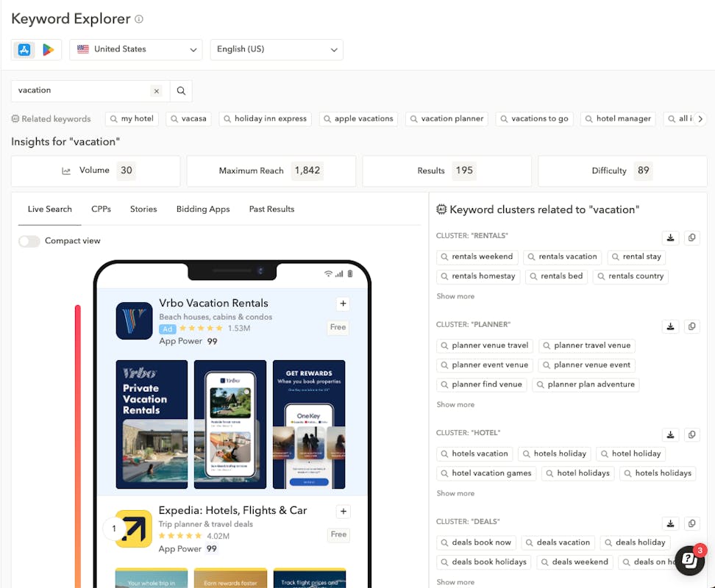This screenshot has height=588, width=715.
Task: Switch to the Google Play store icon
Action: [49, 49]
